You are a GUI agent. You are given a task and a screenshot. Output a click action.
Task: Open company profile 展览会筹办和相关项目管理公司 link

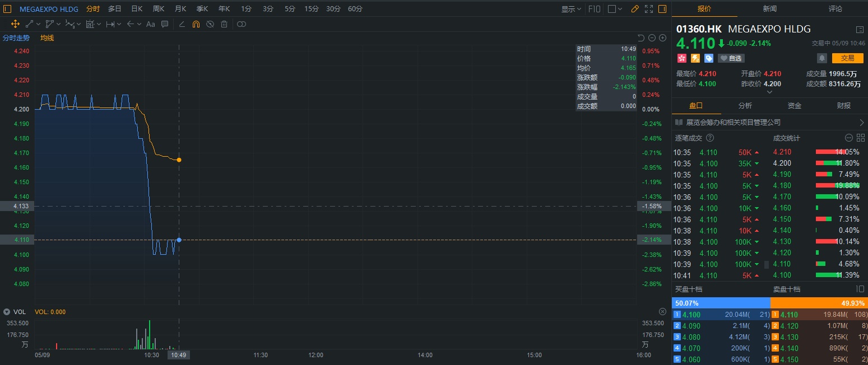(x=769, y=122)
